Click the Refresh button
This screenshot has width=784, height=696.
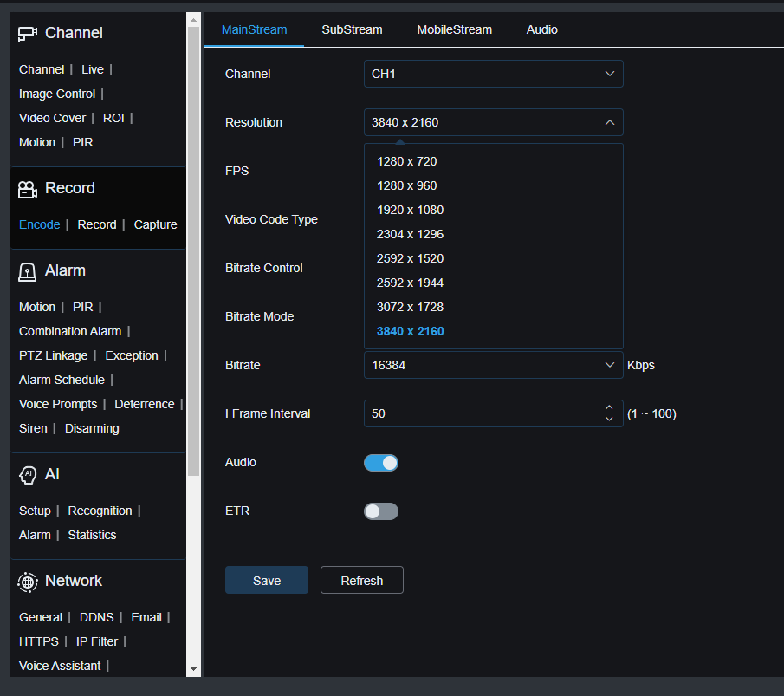tap(361, 581)
